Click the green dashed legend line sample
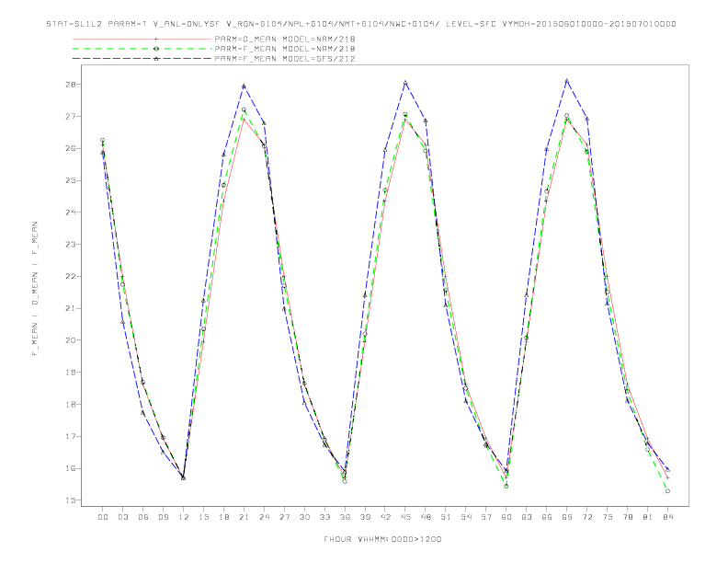Image resolution: width=728 pixels, height=563 pixels. click(x=142, y=49)
